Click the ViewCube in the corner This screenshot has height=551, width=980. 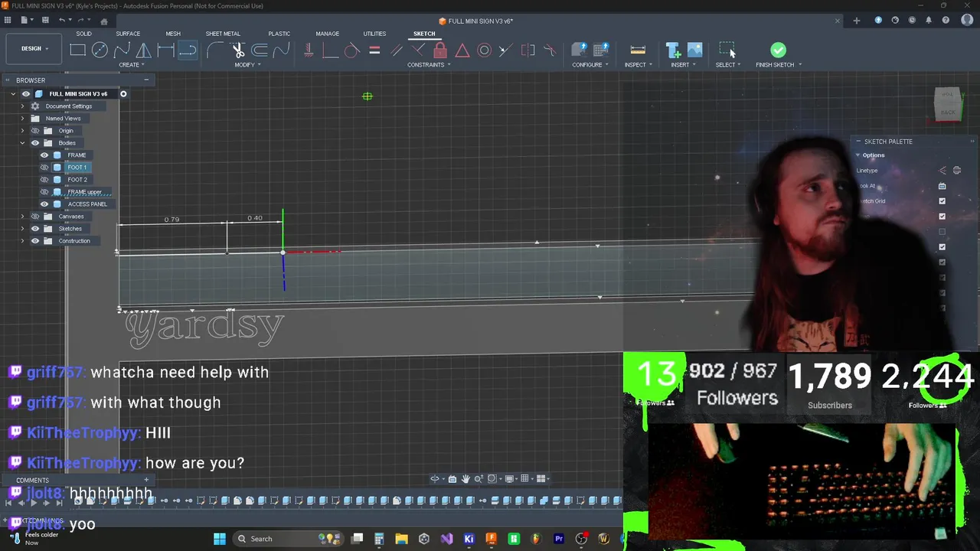tap(948, 105)
